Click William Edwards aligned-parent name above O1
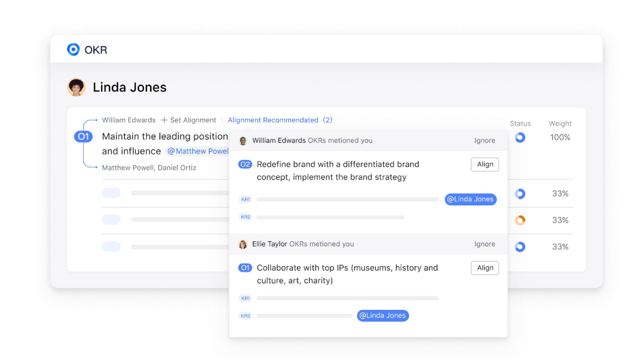Image resolution: width=644 pixels, height=362 pixels. coord(129,120)
